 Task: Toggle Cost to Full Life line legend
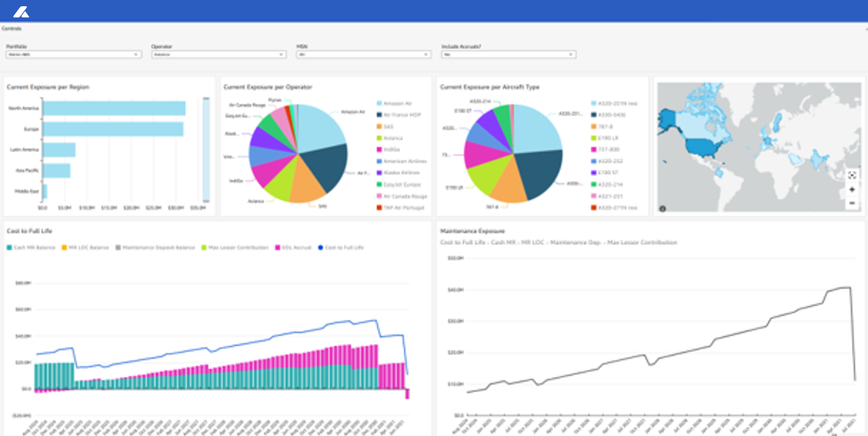pos(341,248)
